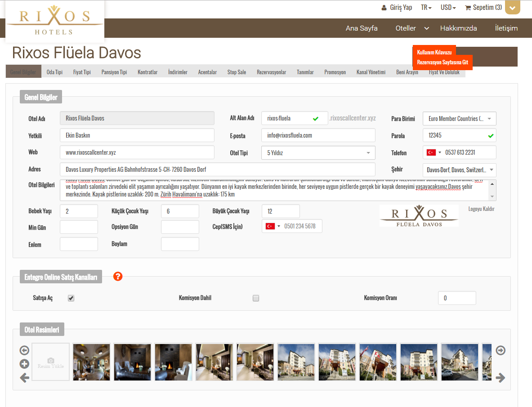Click the Web www.rixoscallcenter.xyz field
This screenshot has height=407, width=532.
coord(137,152)
